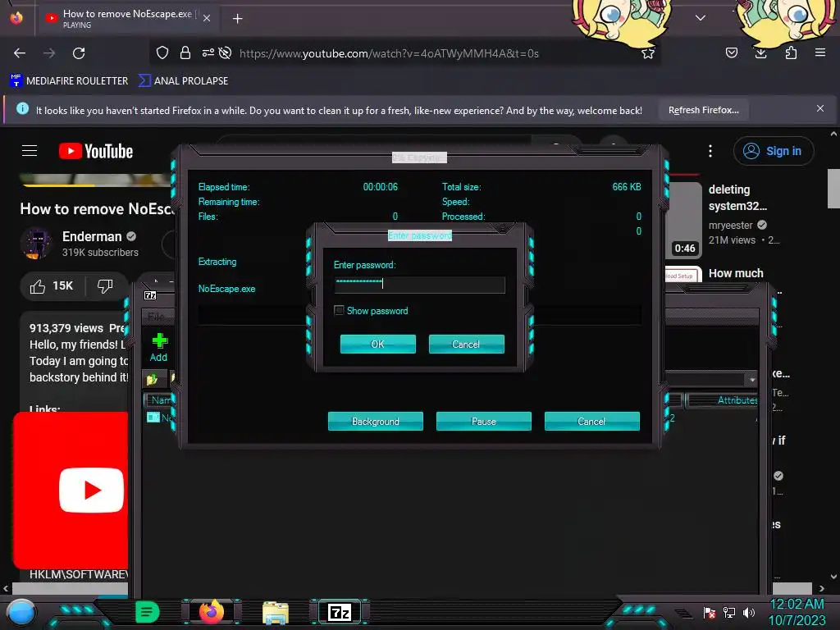This screenshot has width=840, height=630.
Task: Open the 7-Zip address bar dropdown
Action: pos(752,379)
